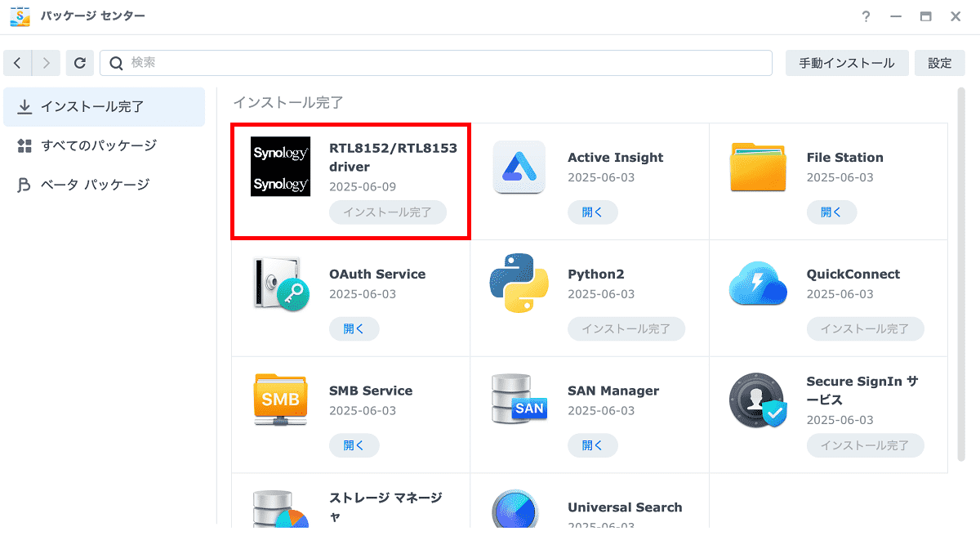
Task: Click the QuickConnect cloud icon
Action: [758, 284]
